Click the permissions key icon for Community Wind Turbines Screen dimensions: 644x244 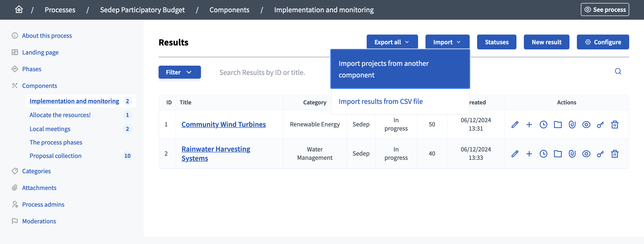[600, 124]
